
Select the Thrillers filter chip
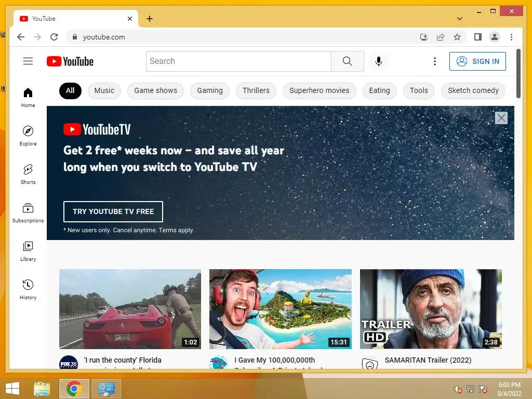pyautogui.click(x=256, y=90)
